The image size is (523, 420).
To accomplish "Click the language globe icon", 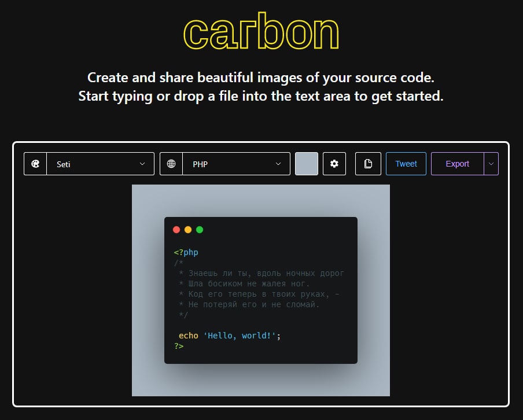I will [x=171, y=164].
